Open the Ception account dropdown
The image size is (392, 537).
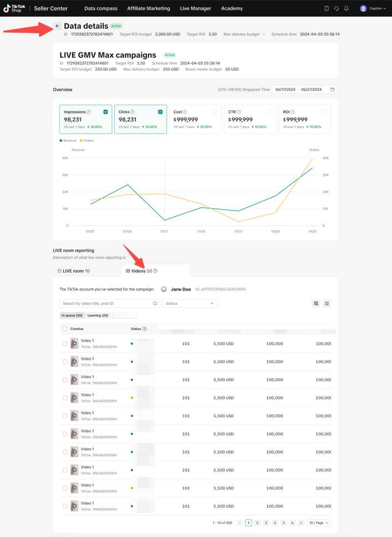tap(373, 8)
